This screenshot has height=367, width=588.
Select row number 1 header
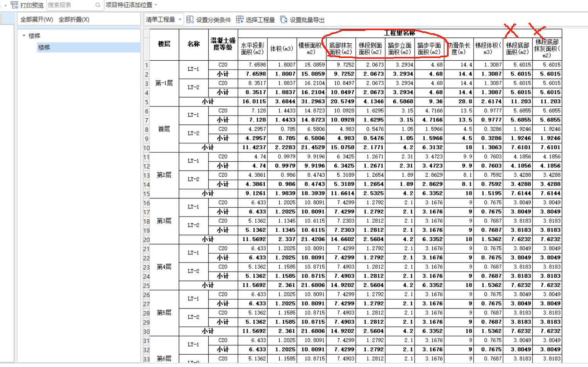coord(146,65)
